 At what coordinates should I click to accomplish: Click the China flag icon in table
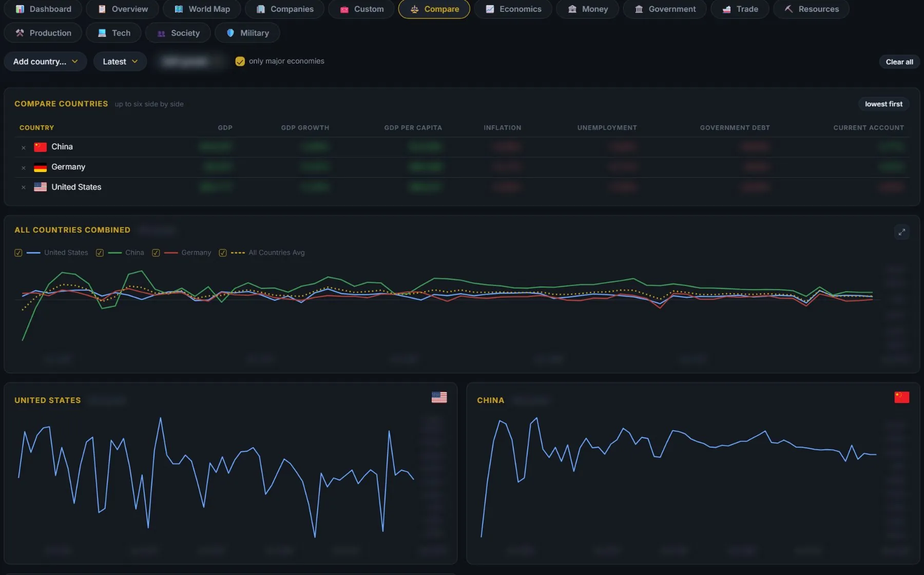pos(41,147)
